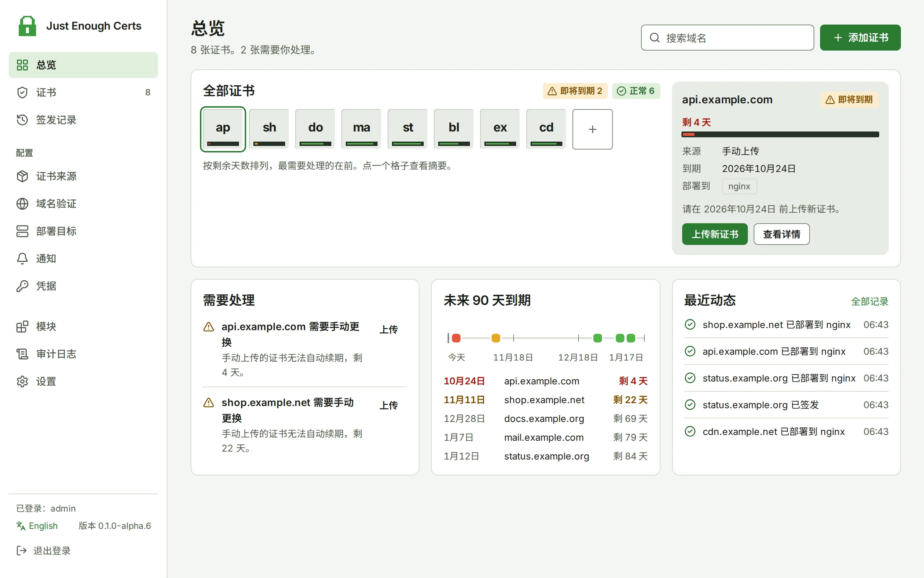Click the orange timeline marker

496,338
